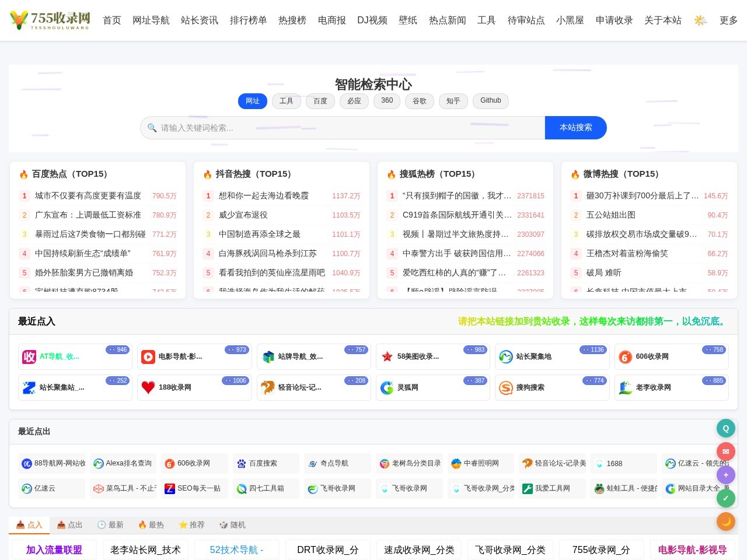The height and width of the screenshot is (560, 747).
Task: Switch to 点出 tab
Action: [x=69, y=525]
